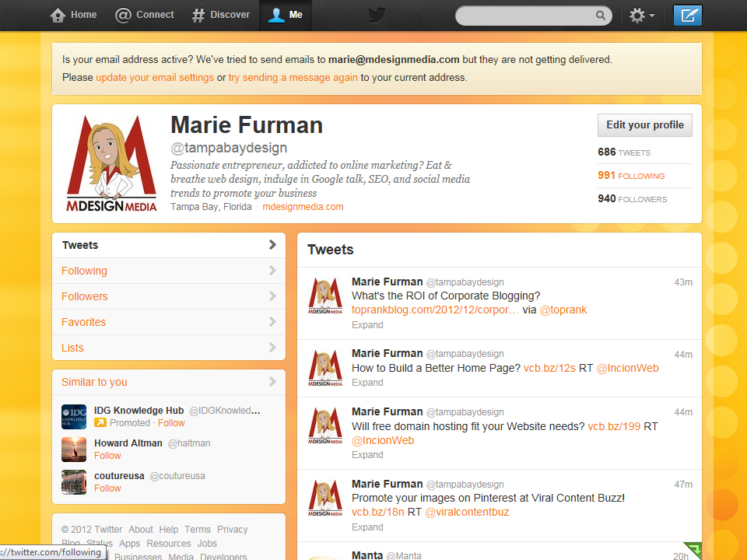Click the search magnifier icon
Screen dimensions: 747x560
(x=600, y=16)
